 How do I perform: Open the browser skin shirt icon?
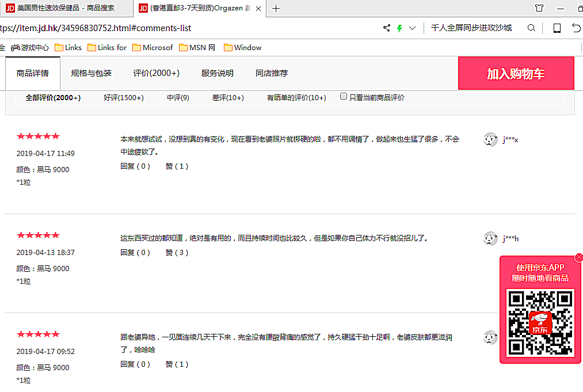coord(539,8)
